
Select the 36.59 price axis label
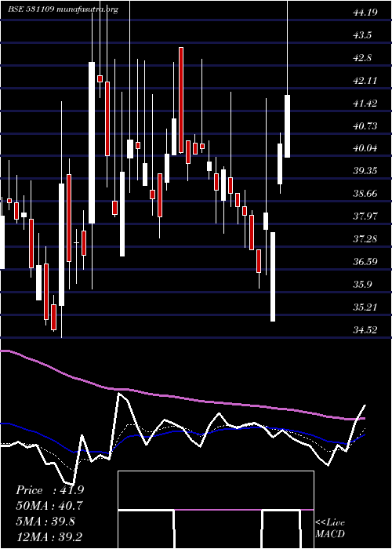pos(365,261)
